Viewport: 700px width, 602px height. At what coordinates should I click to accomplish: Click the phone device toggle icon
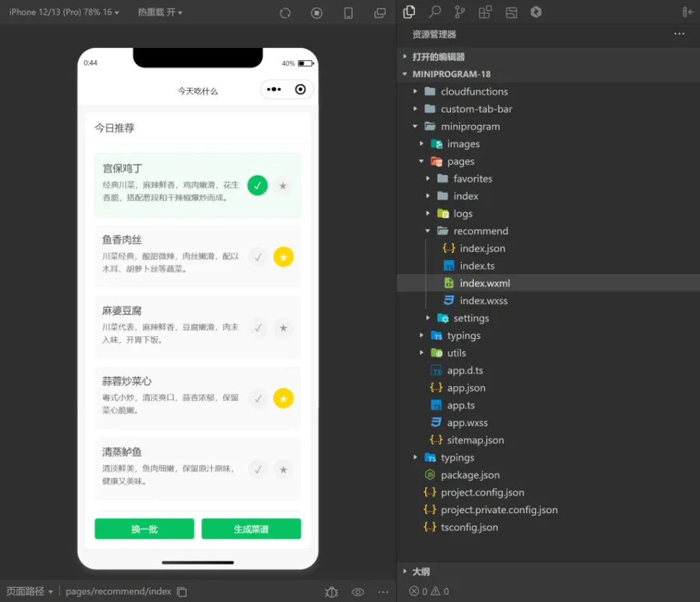[x=348, y=13]
